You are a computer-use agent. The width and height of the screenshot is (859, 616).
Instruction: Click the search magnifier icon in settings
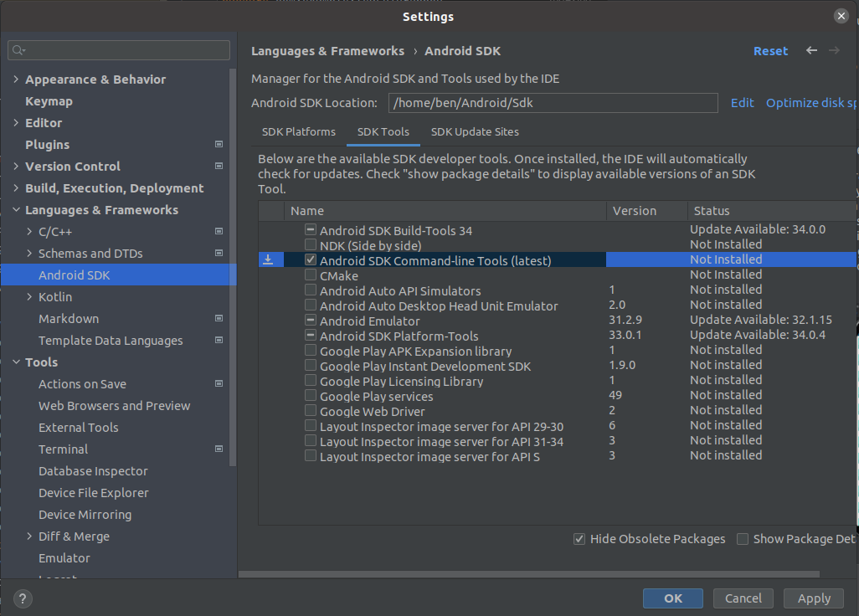(18, 50)
